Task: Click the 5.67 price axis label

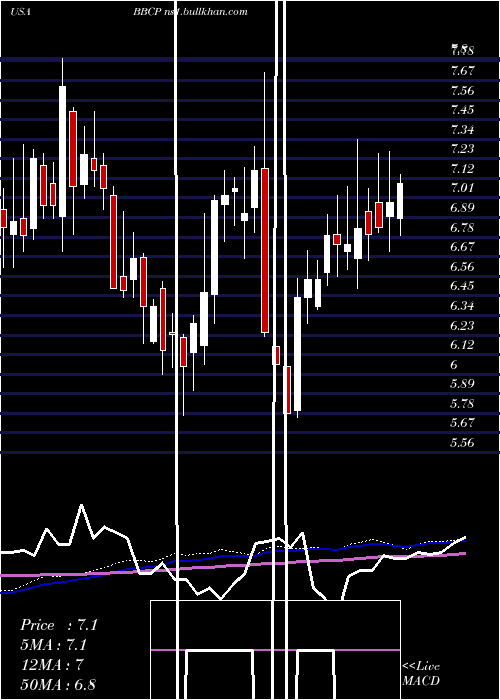Action: point(462,423)
